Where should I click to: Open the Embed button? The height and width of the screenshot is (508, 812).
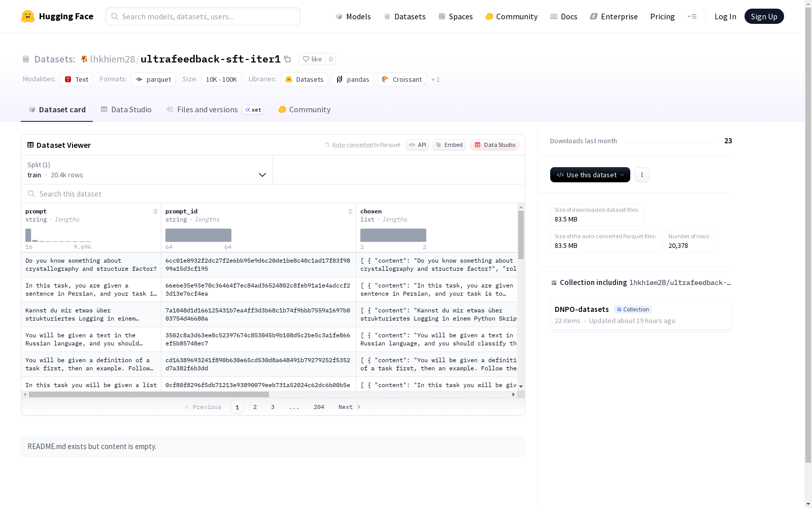point(449,145)
